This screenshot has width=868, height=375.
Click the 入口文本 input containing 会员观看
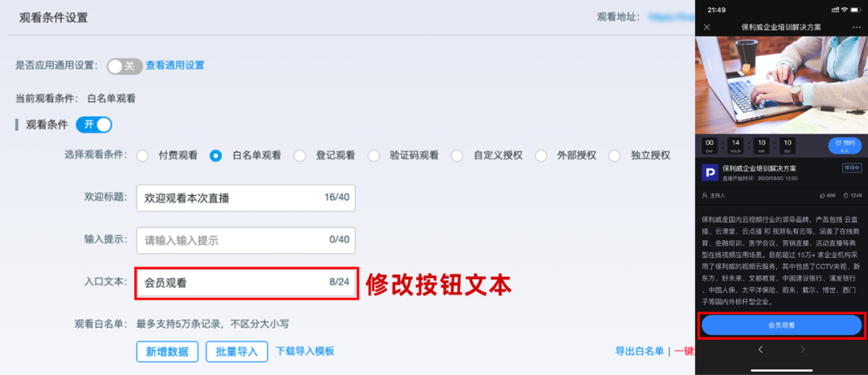tap(245, 283)
